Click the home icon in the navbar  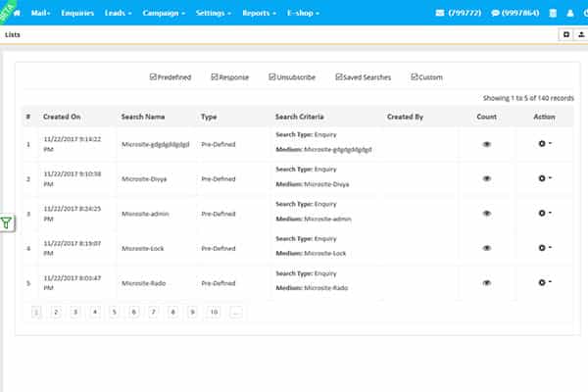click(x=16, y=14)
